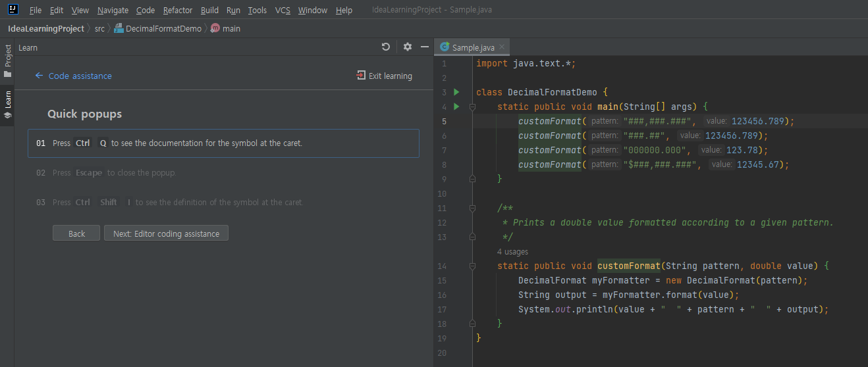Viewport: 868px width, 367px height.
Task: Click main in the navigation breadcrumb
Action: pyautogui.click(x=231, y=29)
